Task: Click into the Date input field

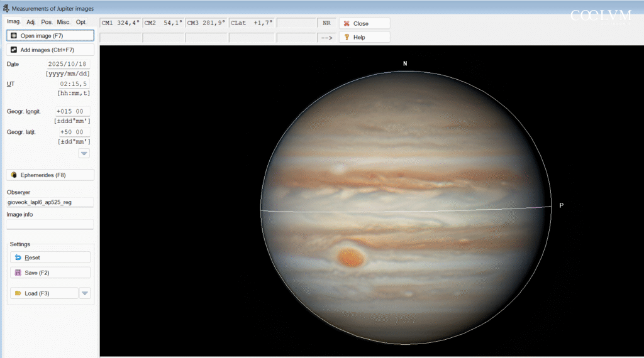Action: click(x=69, y=64)
